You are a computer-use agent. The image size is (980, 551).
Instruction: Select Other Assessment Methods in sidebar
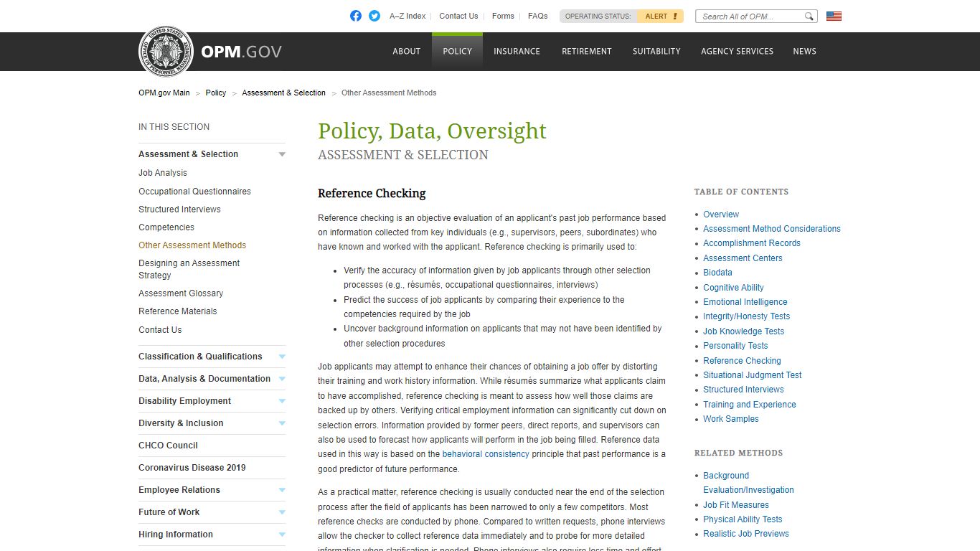tap(192, 245)
